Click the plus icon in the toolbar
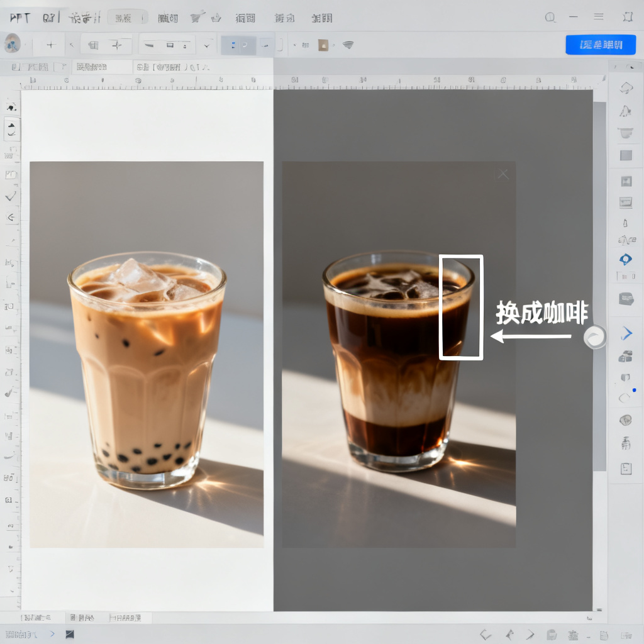 [51, 45]
